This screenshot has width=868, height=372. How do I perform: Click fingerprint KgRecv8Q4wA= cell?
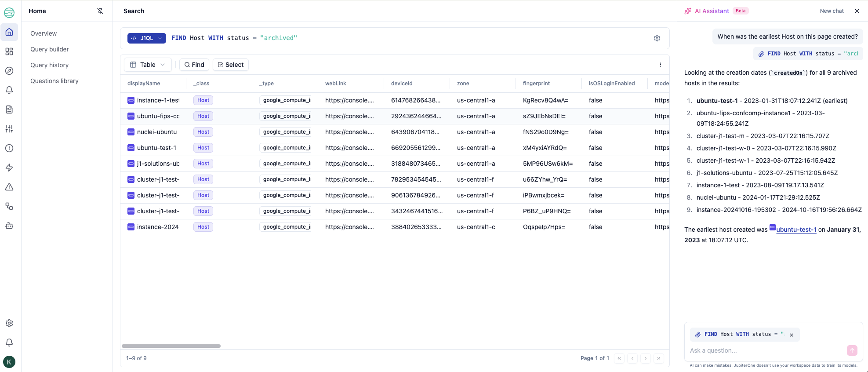[545, 100]
